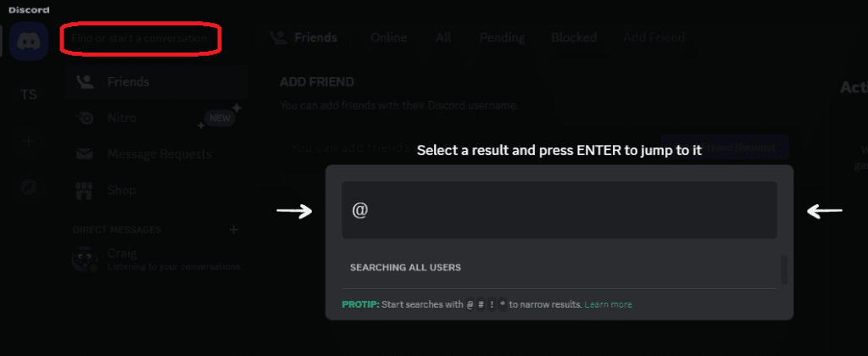The image size is (868, 356).
Task: Open the Pending friends tab
Action: point(502,37)
